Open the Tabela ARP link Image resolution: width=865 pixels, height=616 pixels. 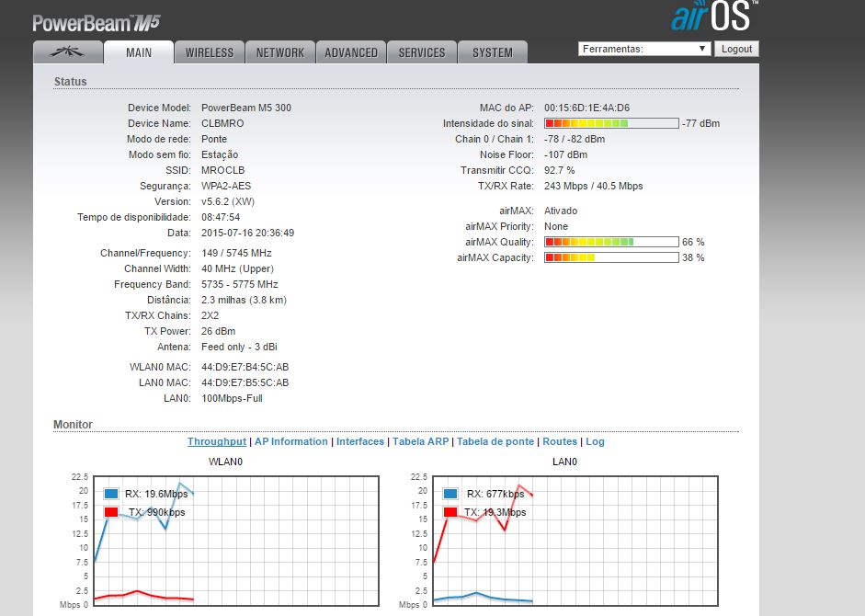click(x=420, y=441)
